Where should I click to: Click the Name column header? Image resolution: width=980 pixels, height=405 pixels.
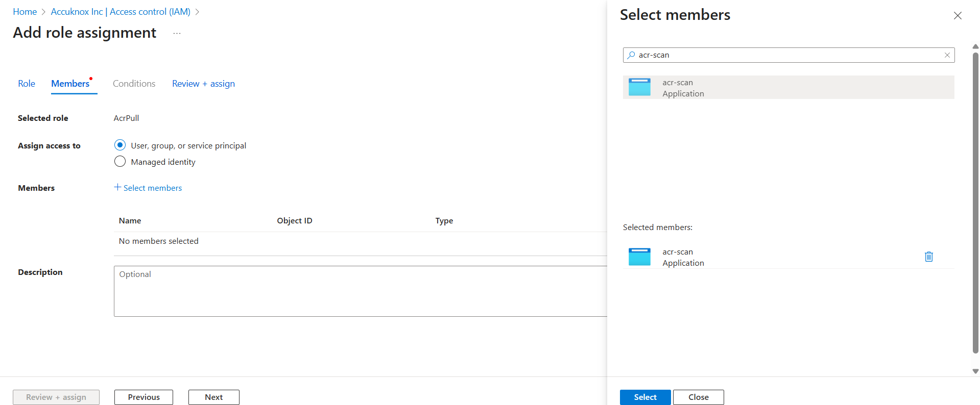click(130, 221)
